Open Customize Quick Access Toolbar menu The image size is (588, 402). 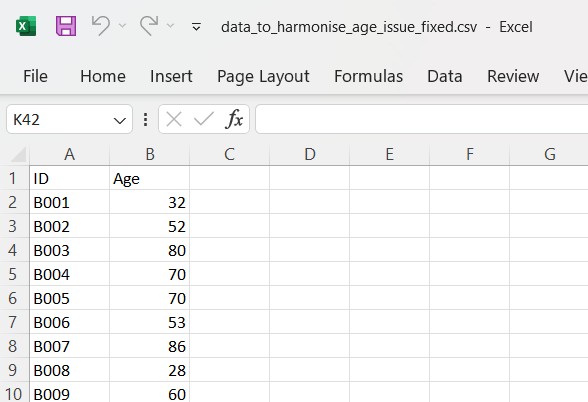[196, 27]
